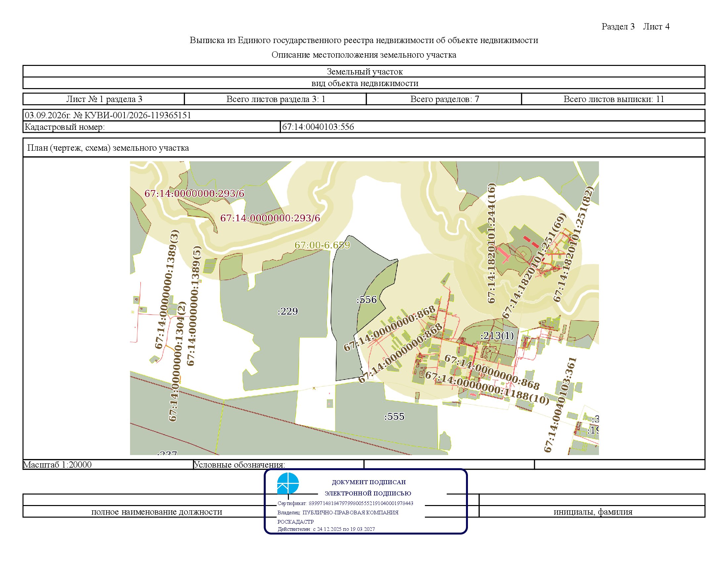Click cell "Всего листов раздела 3: 1"
This screenshot has height=563, width=728.
tap(275, 99)
